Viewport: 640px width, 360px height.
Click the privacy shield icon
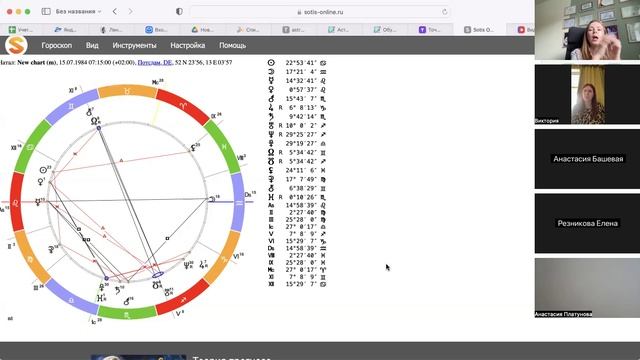click(x=179, y=11)
